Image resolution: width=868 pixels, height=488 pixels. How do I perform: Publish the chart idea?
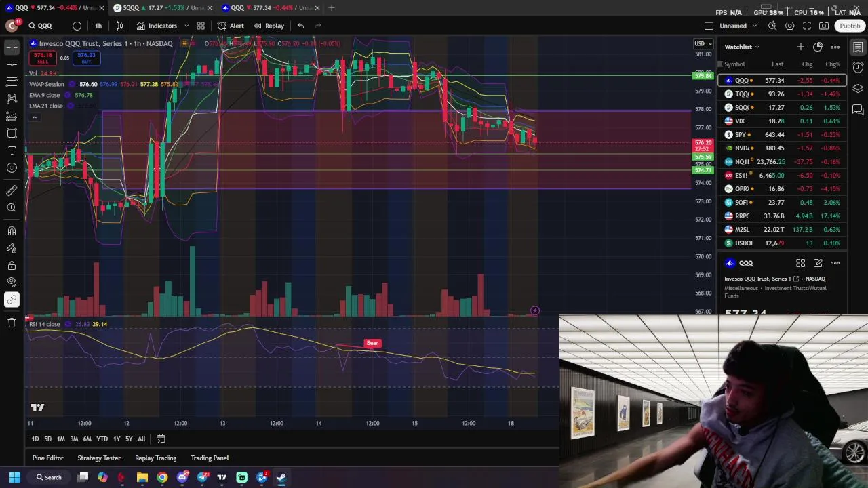(x=850, y=26)
